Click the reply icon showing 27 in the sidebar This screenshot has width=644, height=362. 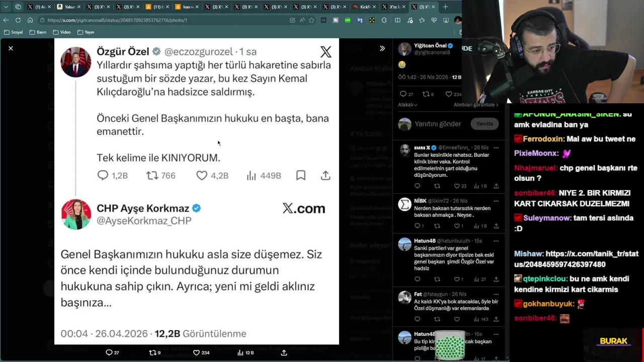coord(403,94)
